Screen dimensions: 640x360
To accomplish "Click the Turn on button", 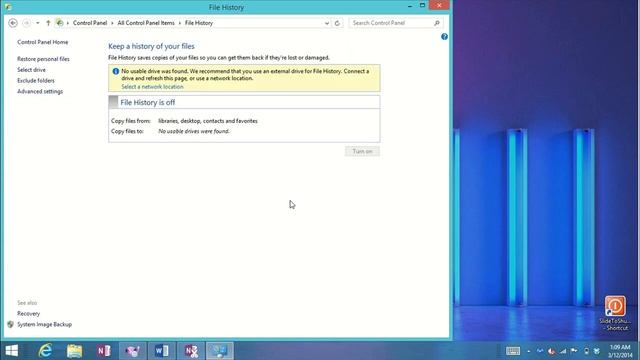I will point(362,151).
